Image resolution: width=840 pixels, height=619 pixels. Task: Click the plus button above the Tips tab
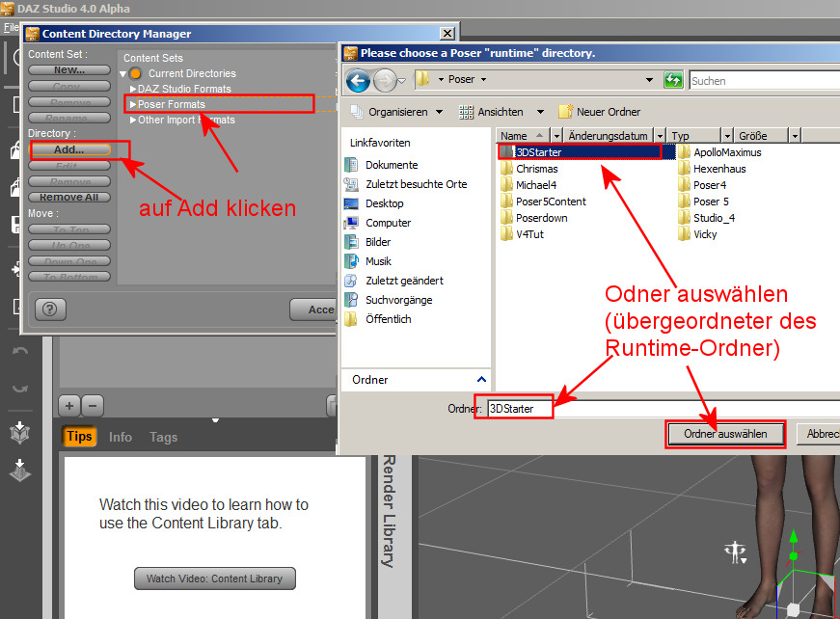click(69, 406)
